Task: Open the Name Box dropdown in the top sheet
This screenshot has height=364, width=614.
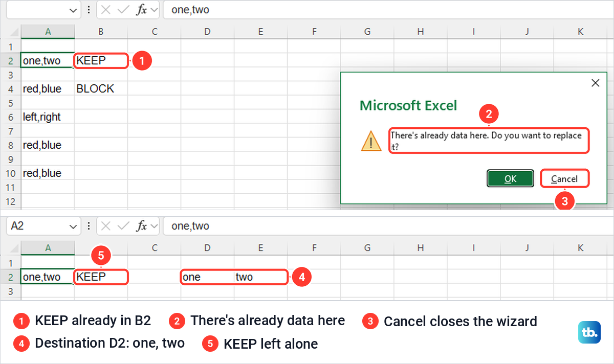Action: (74, 10)
